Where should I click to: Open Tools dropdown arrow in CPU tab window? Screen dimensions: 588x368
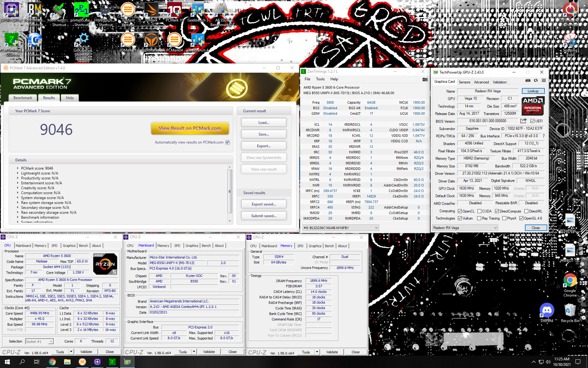click(71, 352)
